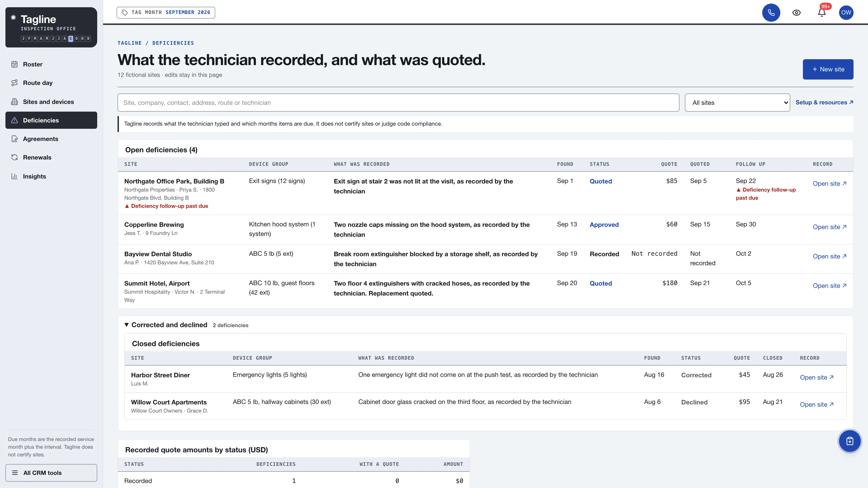Viewport: 868px width, 488px height.
Task: Open site for Willow Court Apartments
Action: [x=816, y=404]
